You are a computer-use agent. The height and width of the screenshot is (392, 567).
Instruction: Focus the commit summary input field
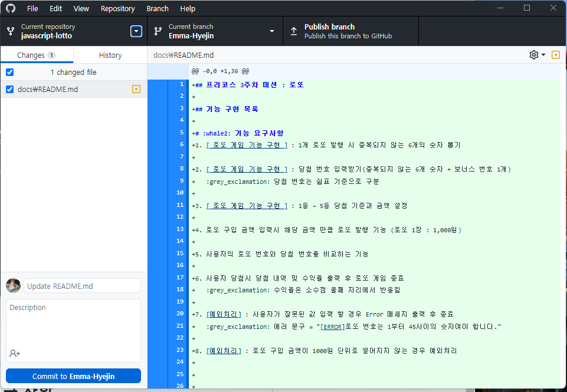coord(82,286)
